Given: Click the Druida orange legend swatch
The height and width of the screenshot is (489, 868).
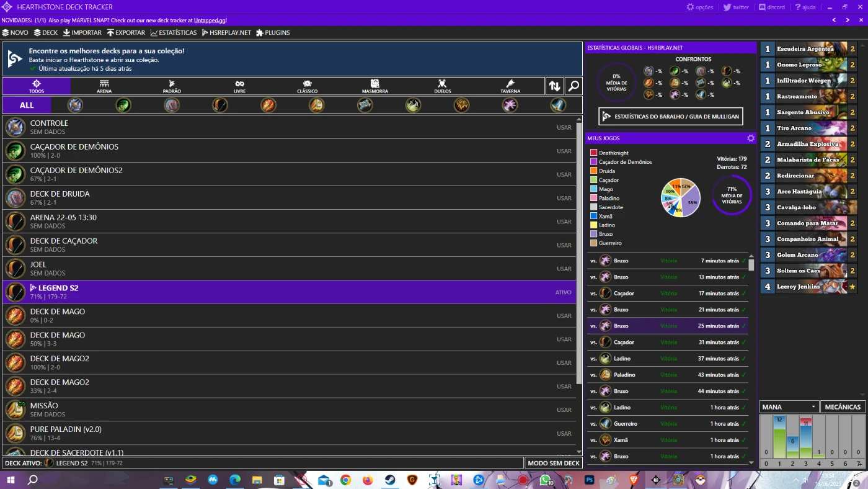Looking at the screenshot, I should point(594,171).
